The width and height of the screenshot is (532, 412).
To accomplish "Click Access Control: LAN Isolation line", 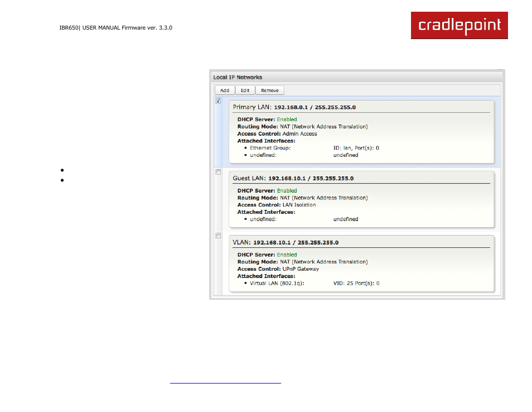I will 277,205.
